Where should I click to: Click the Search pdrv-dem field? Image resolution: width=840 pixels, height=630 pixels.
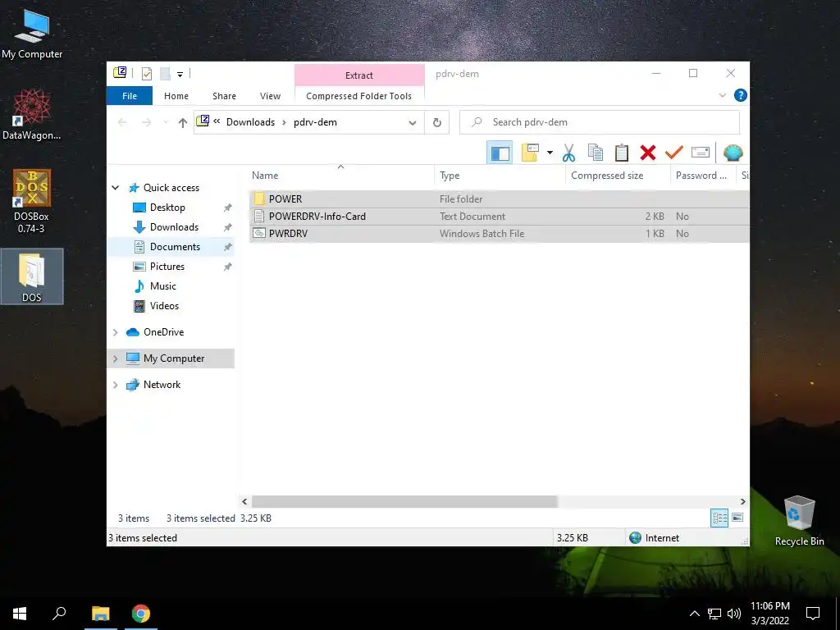[600, 122]
